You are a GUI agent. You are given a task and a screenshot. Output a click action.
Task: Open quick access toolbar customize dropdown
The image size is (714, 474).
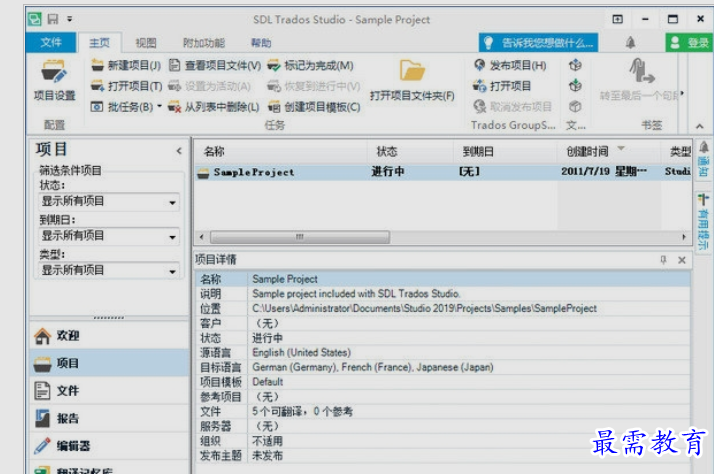(x=70, y=19)
